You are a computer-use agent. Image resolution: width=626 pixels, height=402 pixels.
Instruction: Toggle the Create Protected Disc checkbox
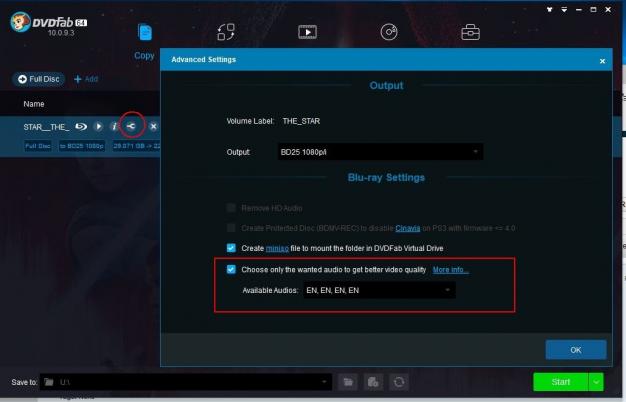coord(231,228)
